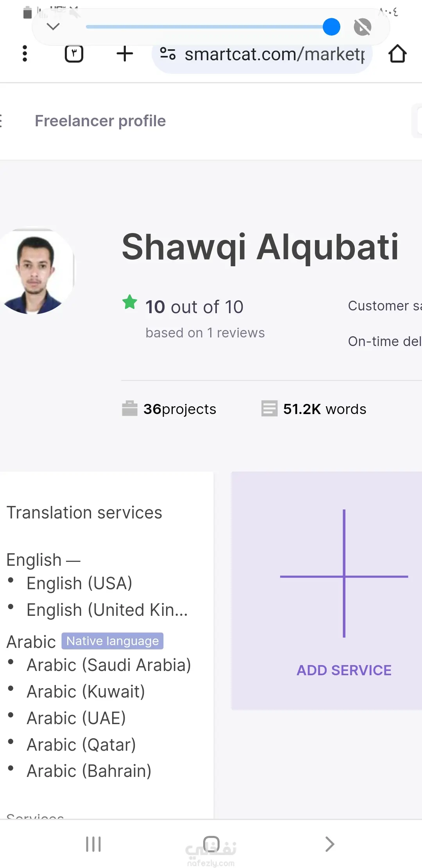Tap the smartcat.com address bar
Image resolution: width=422 pixels, height=868 pixels.
(x=274, y=54)
